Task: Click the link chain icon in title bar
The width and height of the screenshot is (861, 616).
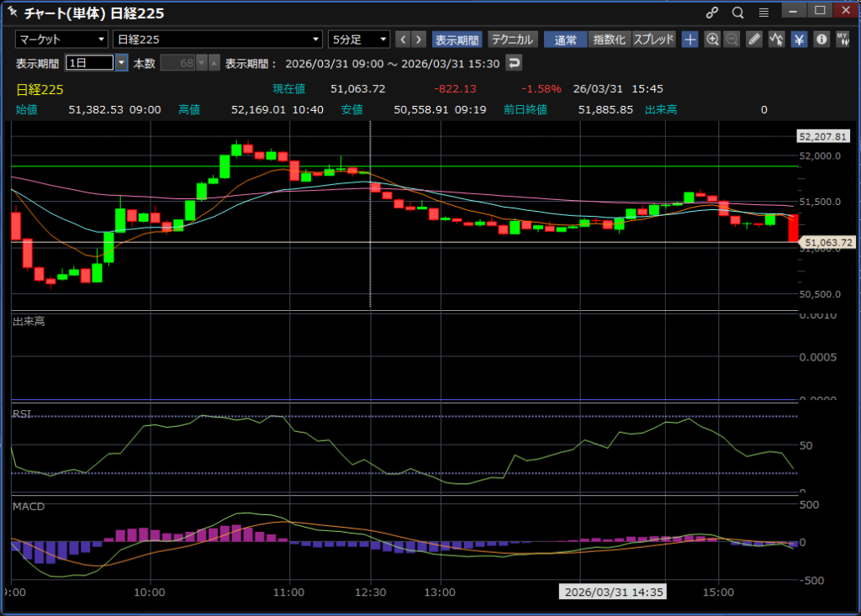Action: pyautogui.click(x=712, y=13)
